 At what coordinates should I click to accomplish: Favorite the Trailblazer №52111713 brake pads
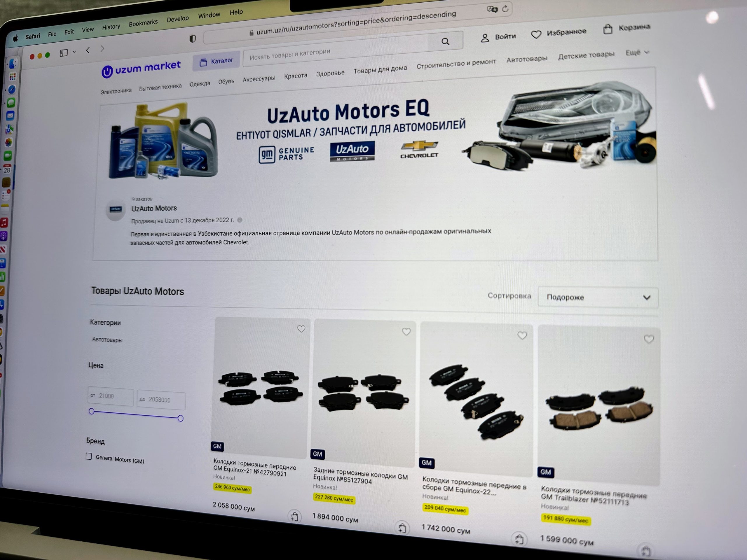(x=649, y=339)
